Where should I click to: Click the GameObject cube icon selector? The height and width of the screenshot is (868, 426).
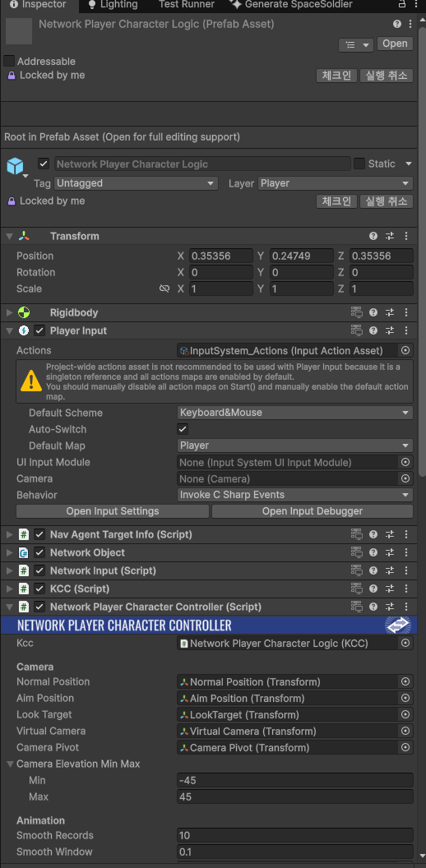[16, 166]
